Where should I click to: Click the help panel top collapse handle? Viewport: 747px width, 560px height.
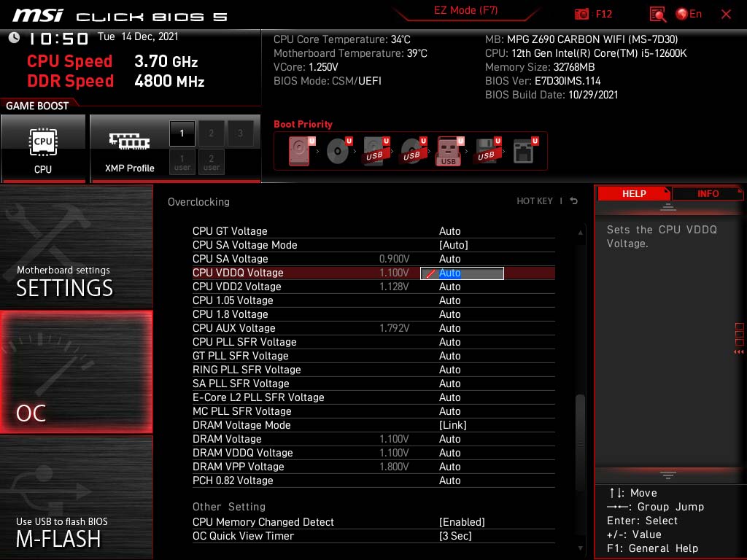pyautogui.click(x=668, y=207)
